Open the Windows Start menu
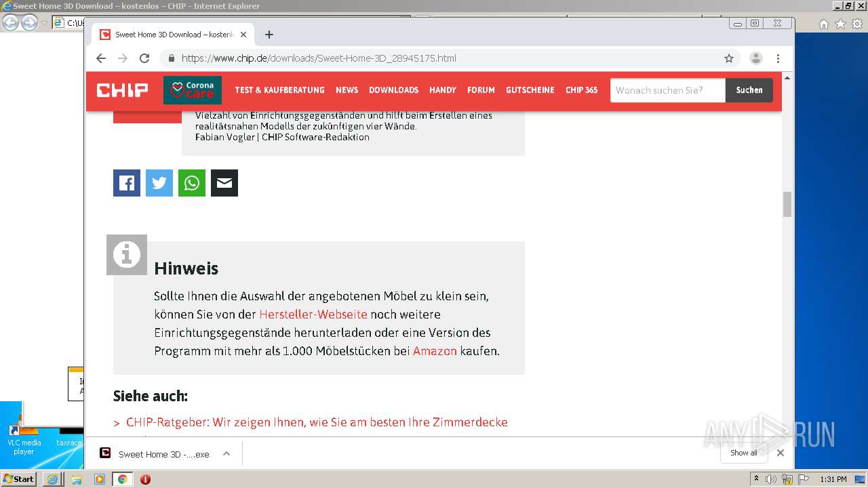Image resolution: width=868 pixels, height=488 pixels. (x=18, y=479)
